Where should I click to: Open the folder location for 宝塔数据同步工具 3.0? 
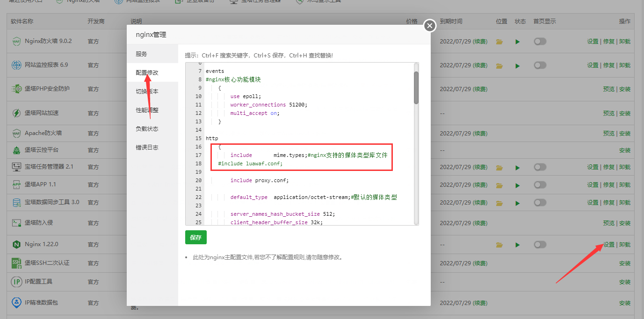[x=499, y=203]
